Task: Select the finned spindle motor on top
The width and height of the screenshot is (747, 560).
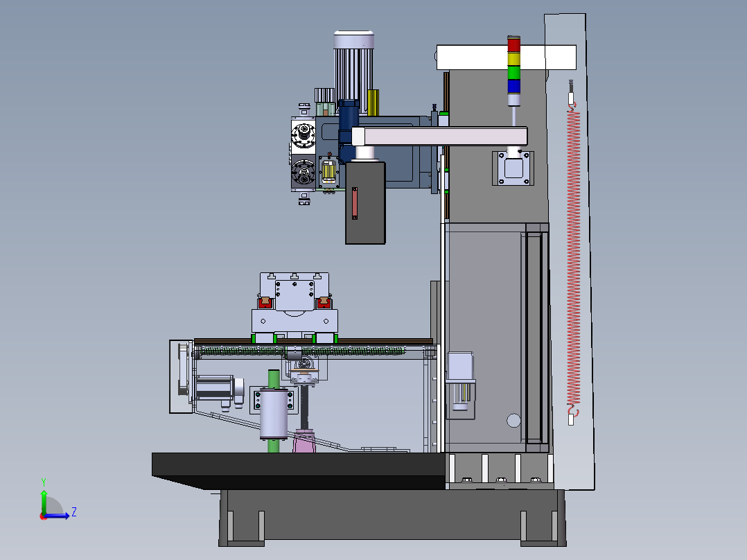Action: coord(353,71)
